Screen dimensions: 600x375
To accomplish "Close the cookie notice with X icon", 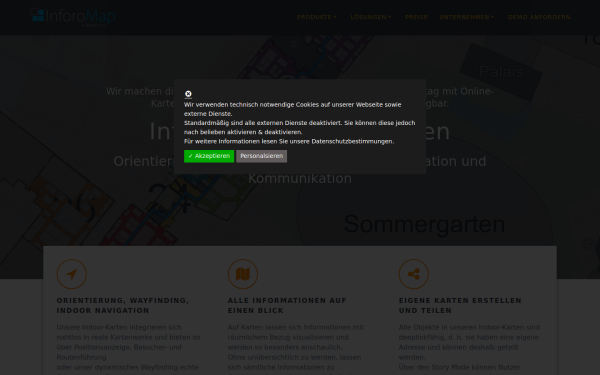I will click(188, 94).
